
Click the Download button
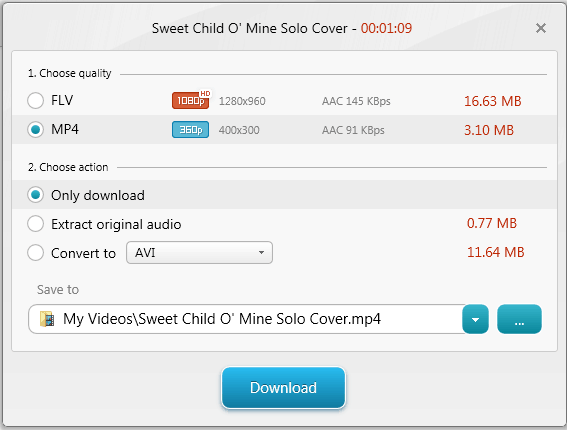(x=284, y=388)
